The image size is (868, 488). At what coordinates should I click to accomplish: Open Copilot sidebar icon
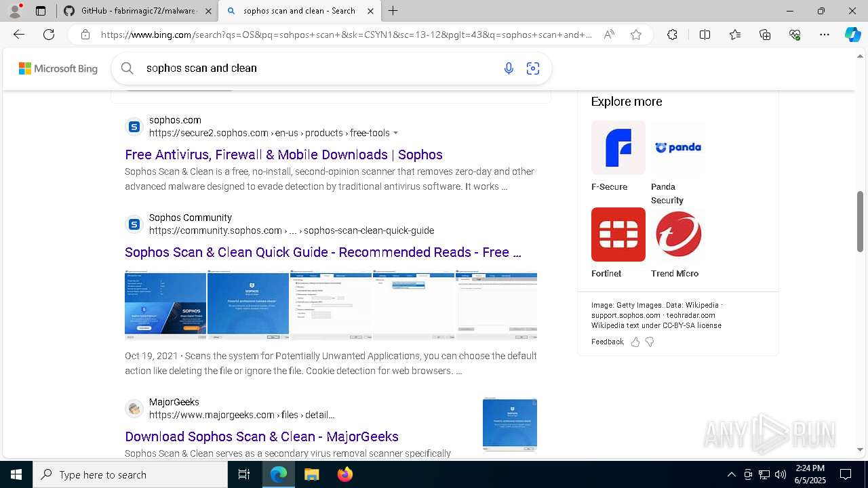point(852,35)
